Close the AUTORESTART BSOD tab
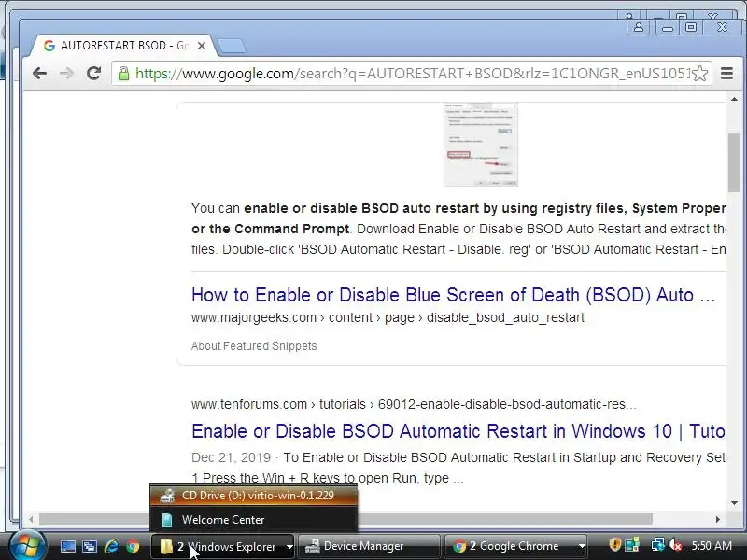 coord(202,46)
